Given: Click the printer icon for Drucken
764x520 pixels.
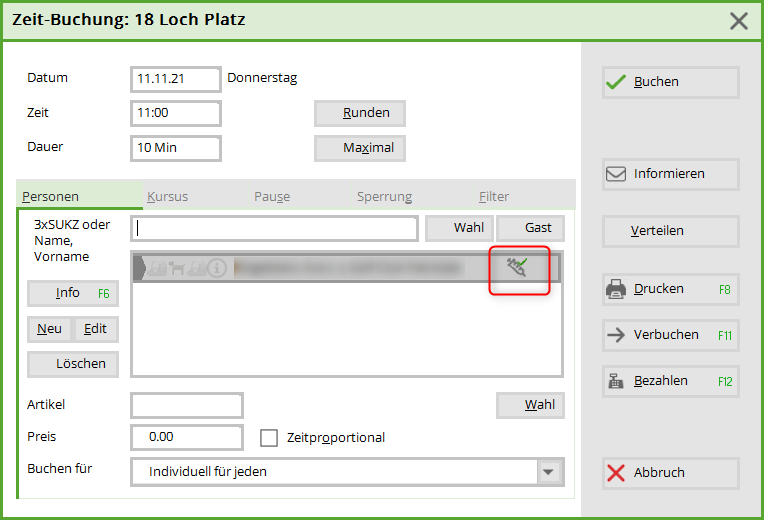Looking at the screenshot, I should pyautogui.click(x=616, y=289).
